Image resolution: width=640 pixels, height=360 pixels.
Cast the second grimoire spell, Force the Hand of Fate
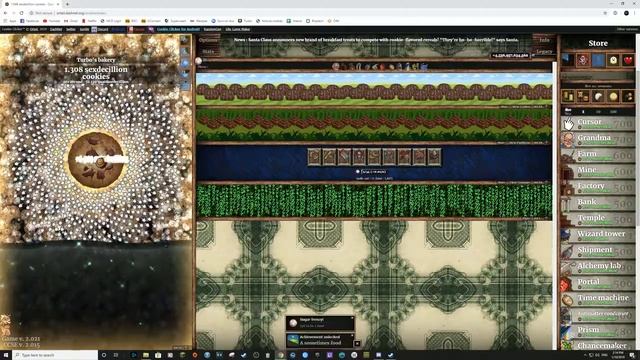click(x=329, y=157)
